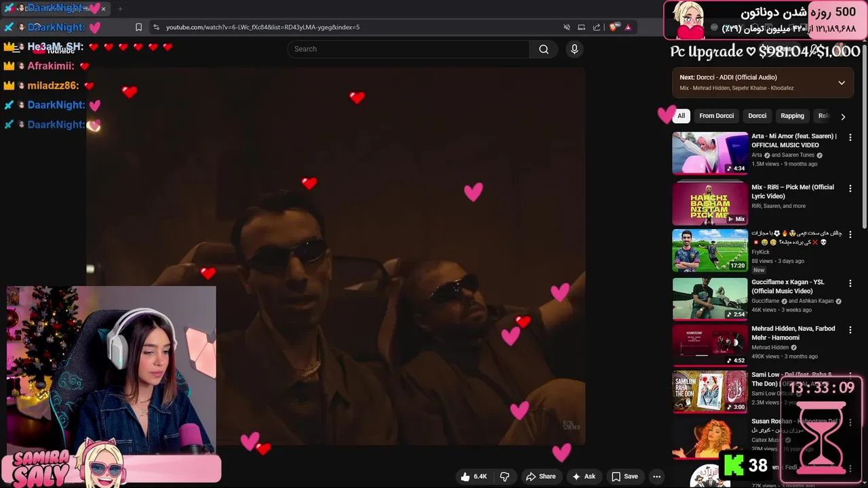
Task: Open Susan Roshan video thumbnail
Action: pyautogui.click(x=710, y=438)
